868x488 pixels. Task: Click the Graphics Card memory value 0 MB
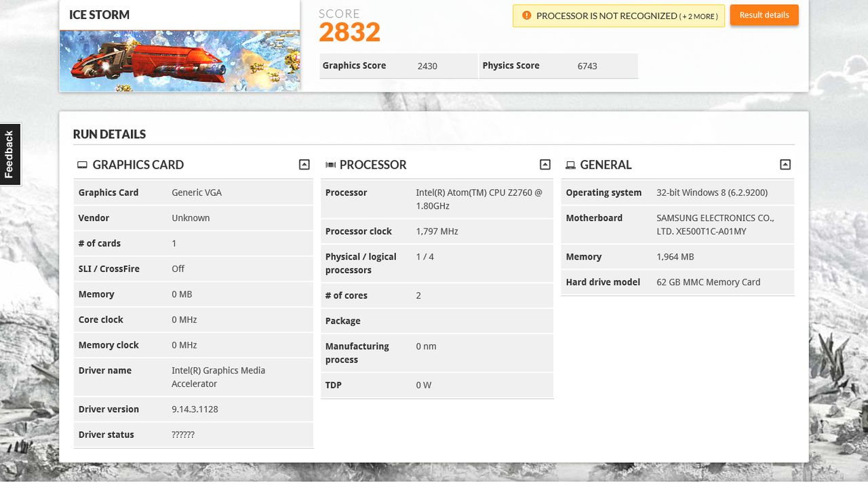(182, 294)
